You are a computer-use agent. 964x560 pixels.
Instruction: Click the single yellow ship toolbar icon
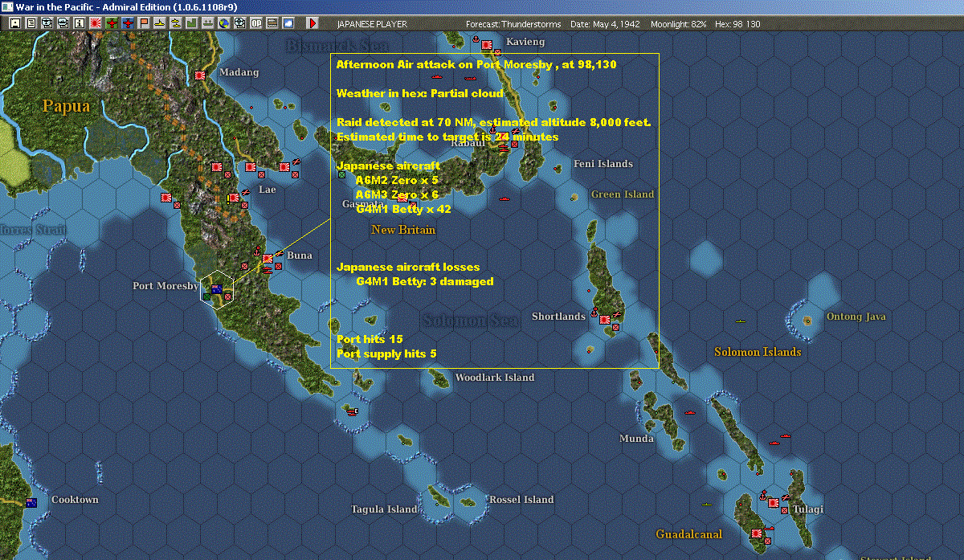(x=160, y=23)
